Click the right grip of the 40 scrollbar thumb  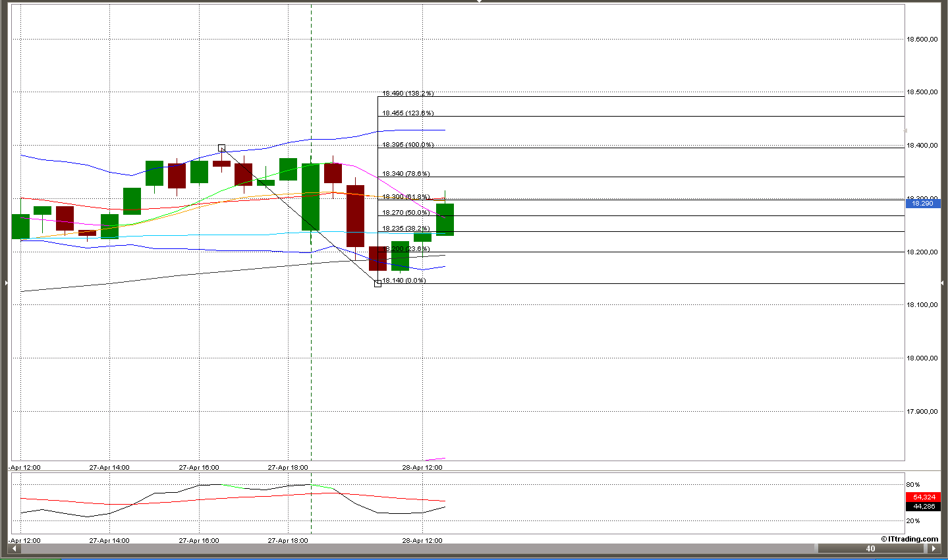[x=924, y=548]
